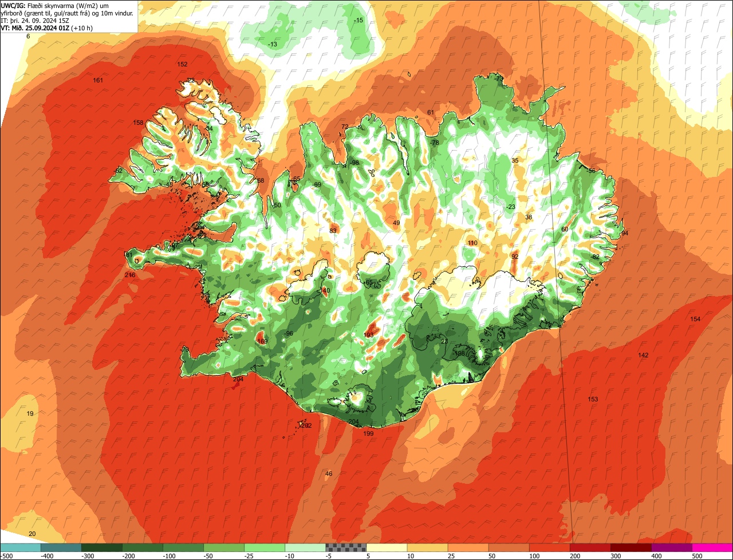This screenshot has width=733, height=560.
Task: Click the map value 35 in the northeast interior
Action: (515, 160)
